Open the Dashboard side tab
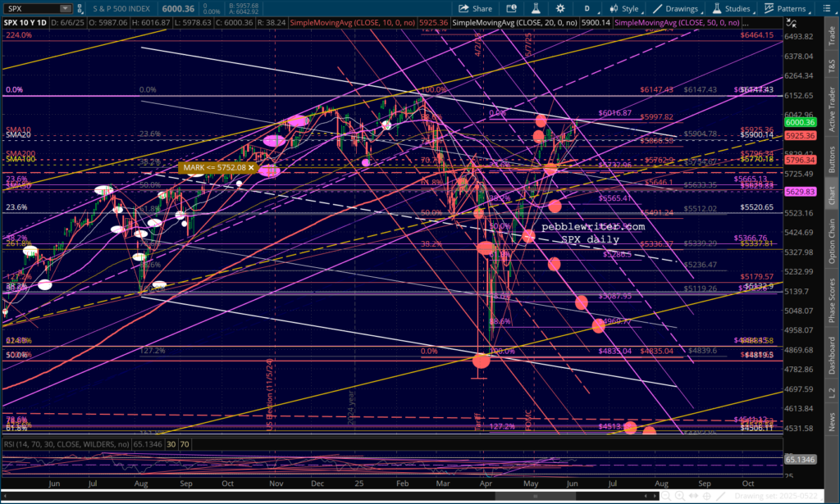Screen dimensions: 840x504 click(x=832, y=354)
